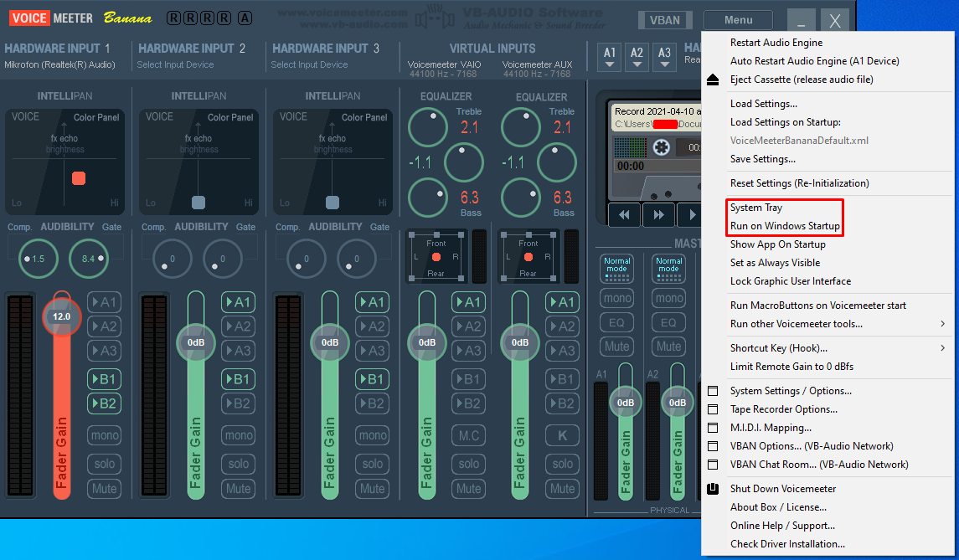
Task: Click window icon beside VBAN Chat Room
Action: [x=713, y=464]
